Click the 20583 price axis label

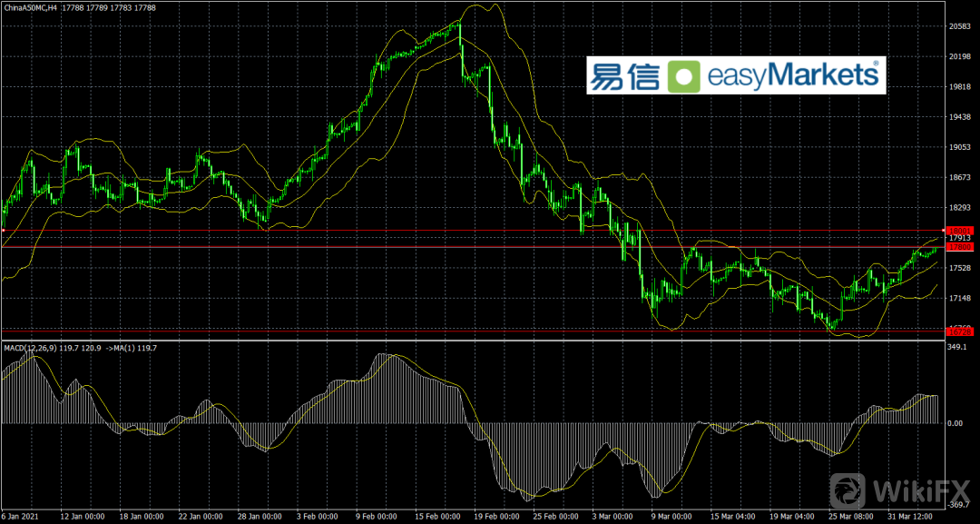click(960, 26)
